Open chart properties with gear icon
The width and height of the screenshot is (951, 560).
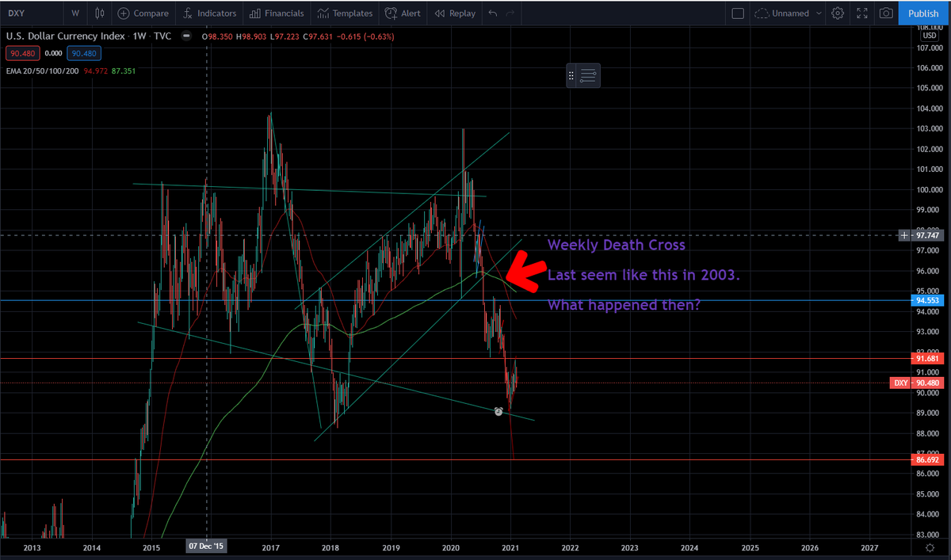[x=838, y=13]
